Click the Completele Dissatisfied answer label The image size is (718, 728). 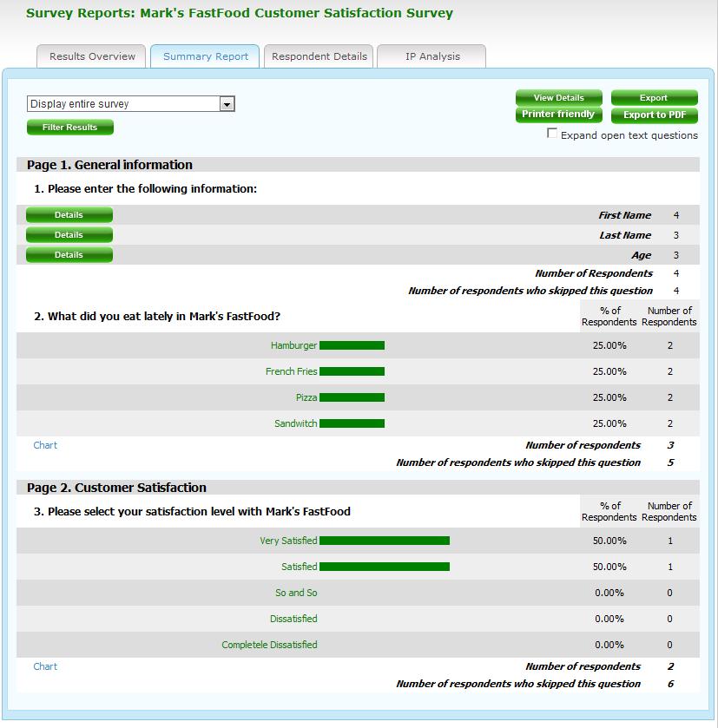(269, 645)
